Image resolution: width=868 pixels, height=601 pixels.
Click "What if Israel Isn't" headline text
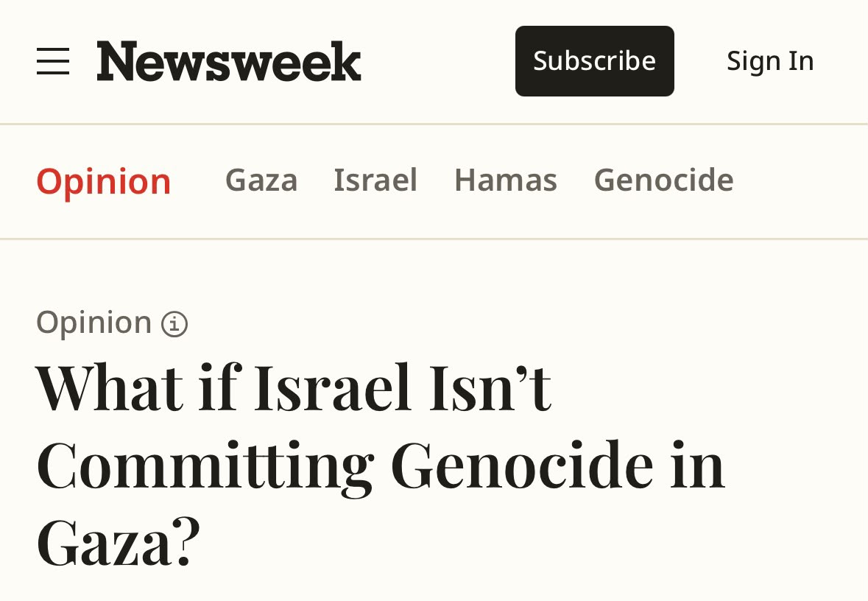(x=294, y=387)
